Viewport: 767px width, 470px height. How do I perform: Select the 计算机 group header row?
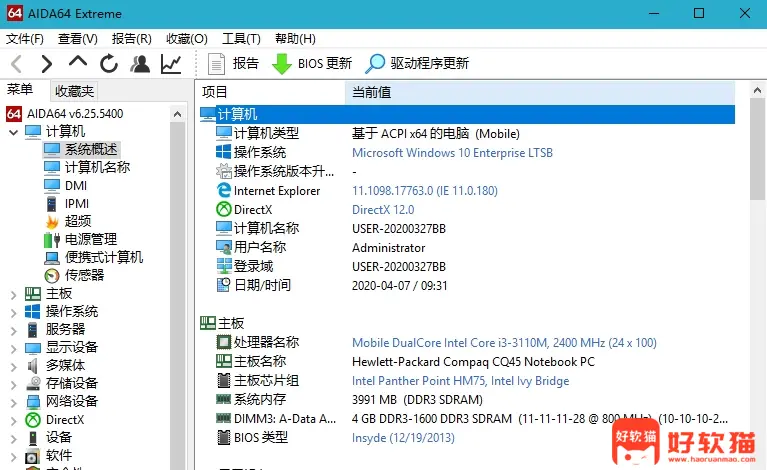point(467,114)
